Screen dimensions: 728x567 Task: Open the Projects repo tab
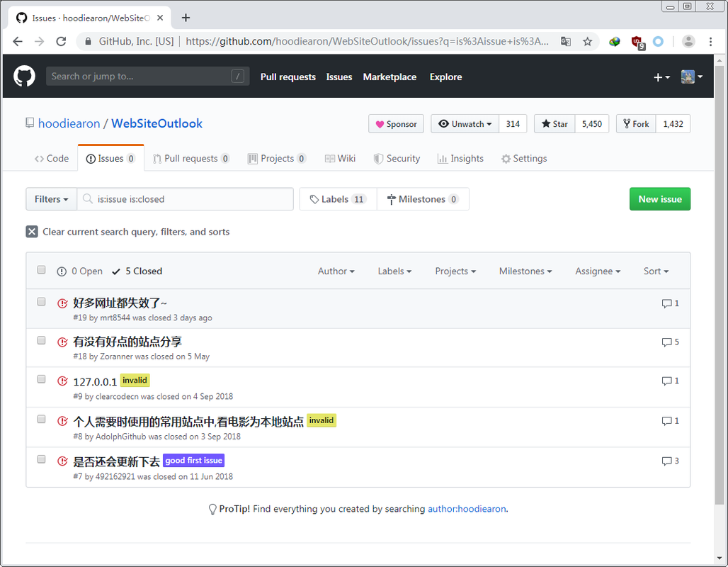(x=277, y=159)
